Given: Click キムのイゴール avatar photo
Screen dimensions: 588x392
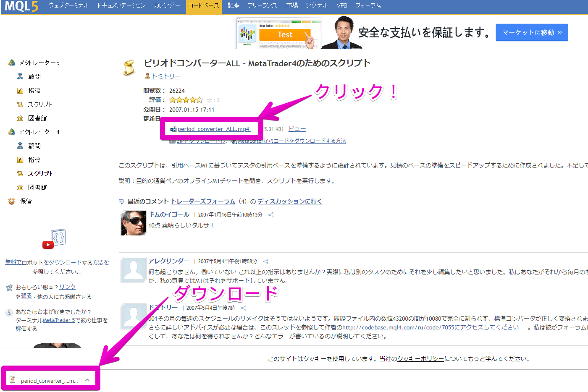Looking at the screenshot, I should pos(134,223).
